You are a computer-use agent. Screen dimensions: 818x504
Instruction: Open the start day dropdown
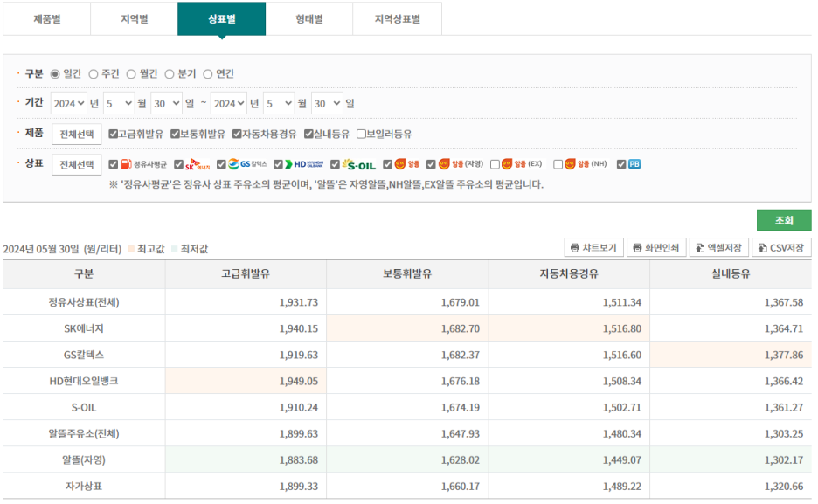(166, 103)
